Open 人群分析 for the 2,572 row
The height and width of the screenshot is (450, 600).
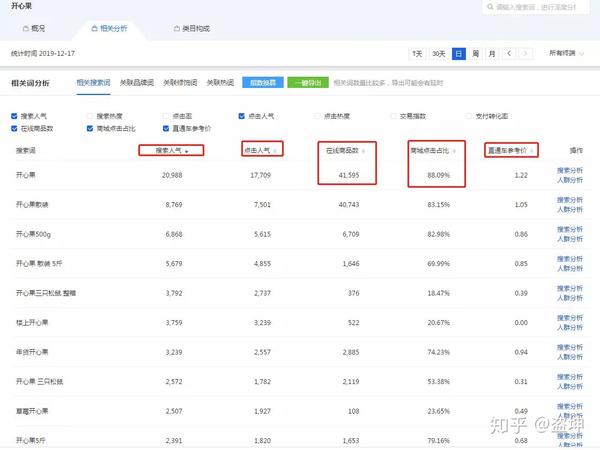tap(570, 386)
